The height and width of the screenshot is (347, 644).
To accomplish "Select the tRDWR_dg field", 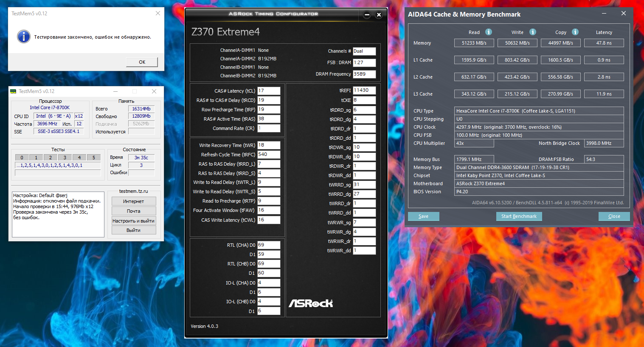I will tap(364, 157).
